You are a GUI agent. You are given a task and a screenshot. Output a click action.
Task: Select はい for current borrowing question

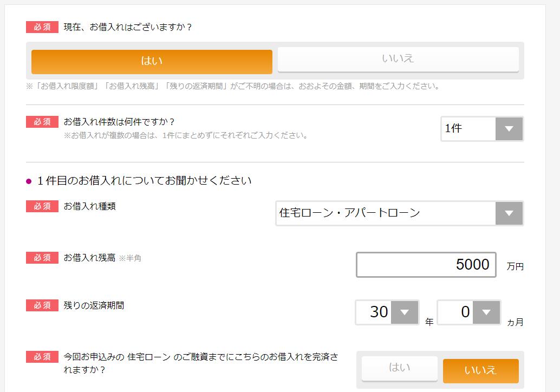pyautogui.click(x=152, y=62)
